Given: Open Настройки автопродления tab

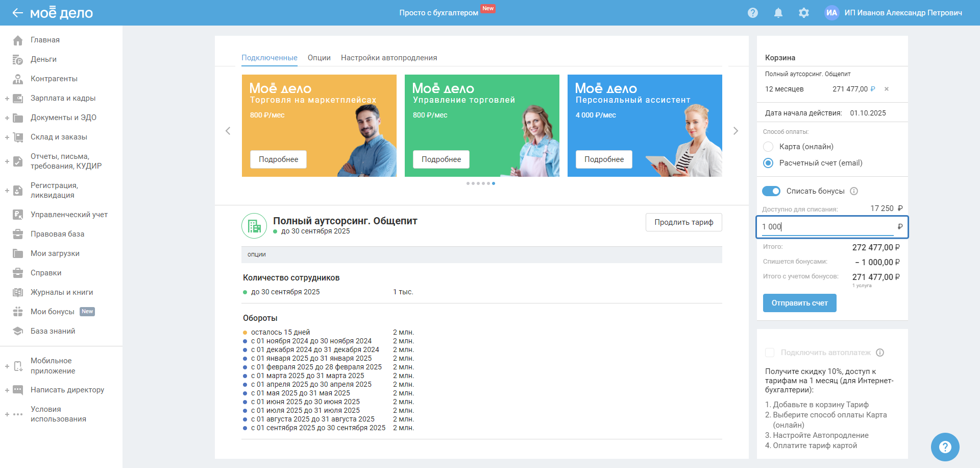Looking at the screenshot, I should (389, 58).
